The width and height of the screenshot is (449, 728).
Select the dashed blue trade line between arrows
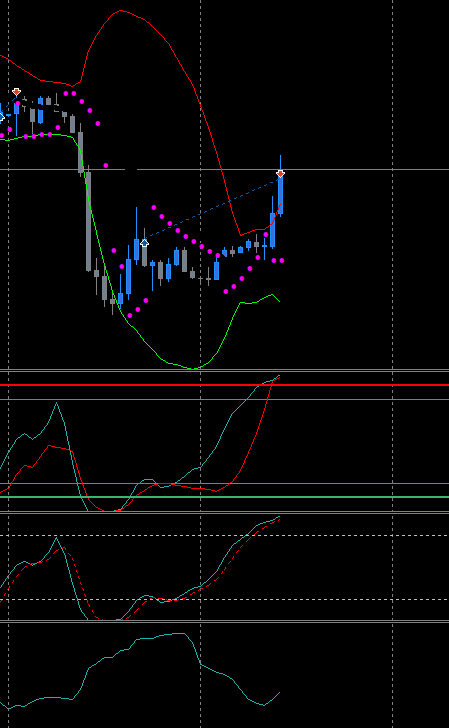tap(212, 209)
